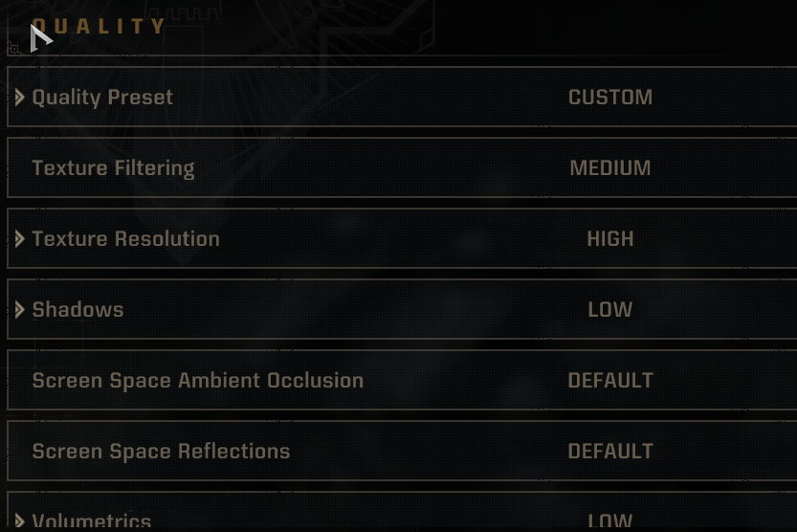Change the CUSTOM quality preset value
The width and height of the screenshot is (797, 532).
610,97
